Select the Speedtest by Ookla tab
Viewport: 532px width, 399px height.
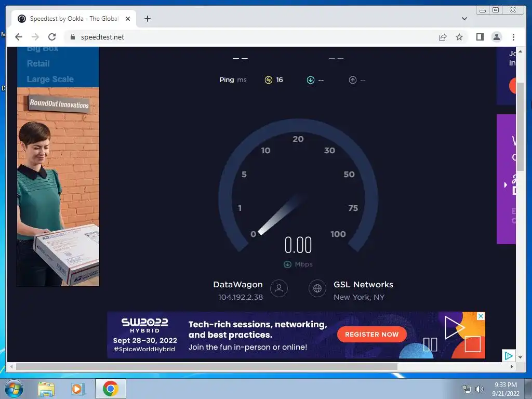(74, 19)
